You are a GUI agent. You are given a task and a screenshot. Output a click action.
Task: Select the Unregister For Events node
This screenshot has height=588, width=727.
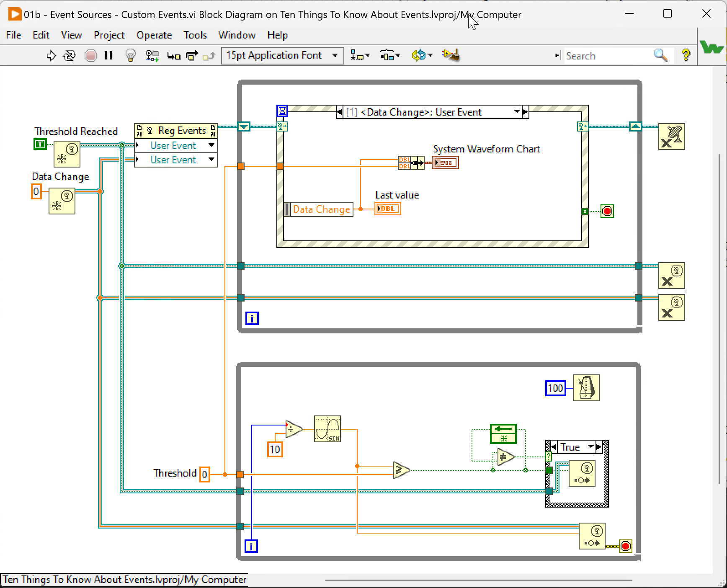pos(672,137)
